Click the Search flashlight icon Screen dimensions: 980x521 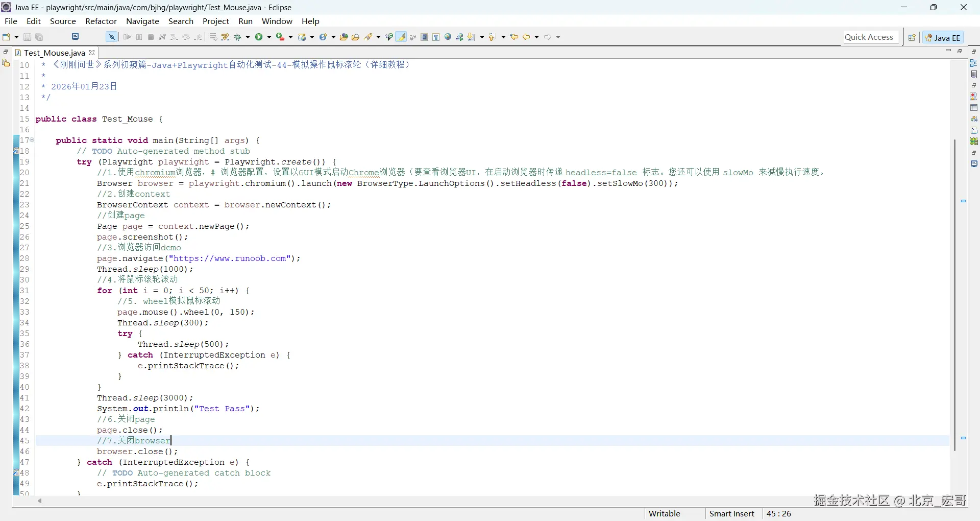pyautogui.click(x=369, y=37)
